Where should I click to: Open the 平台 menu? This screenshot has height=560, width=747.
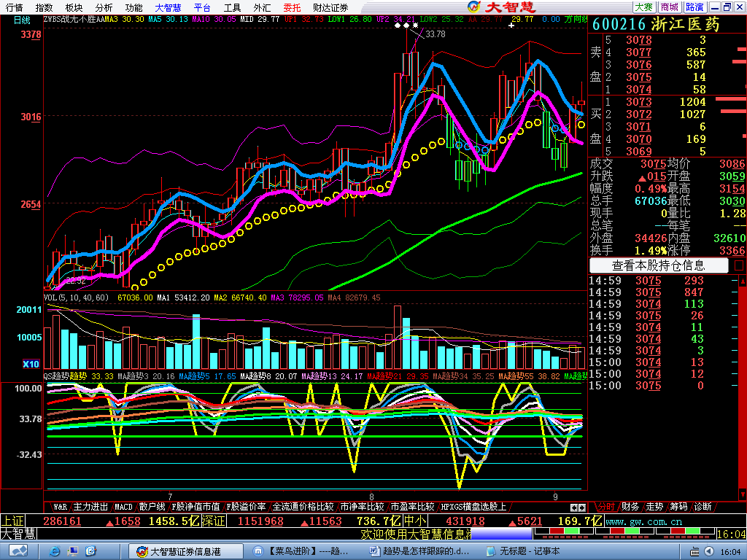click(x=203, y=7)
